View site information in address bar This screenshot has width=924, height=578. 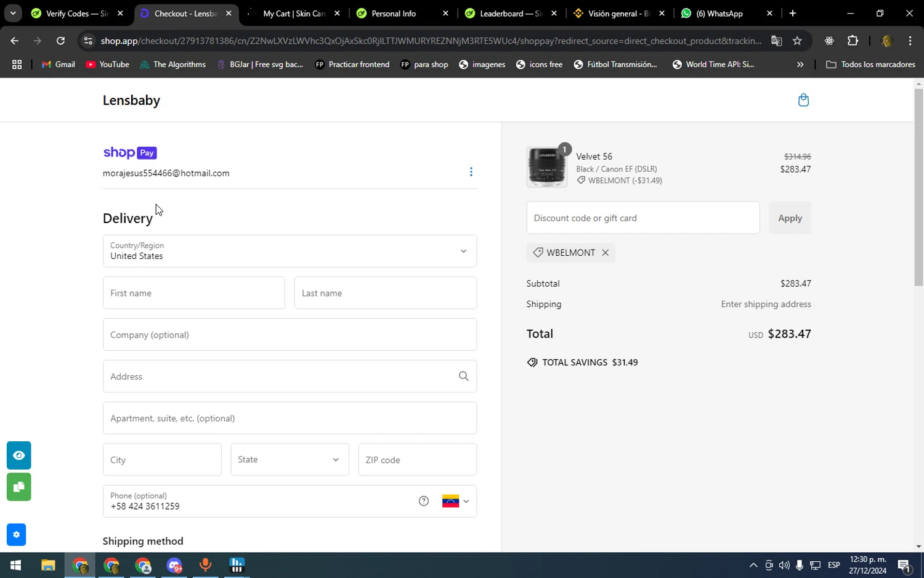click(88, 41)
